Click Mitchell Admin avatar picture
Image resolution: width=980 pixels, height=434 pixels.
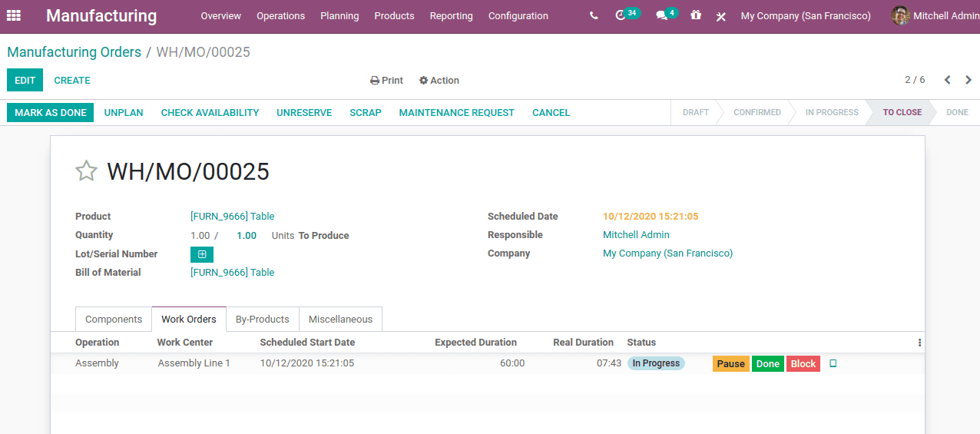pyautogui.click(x=900, y=15)
